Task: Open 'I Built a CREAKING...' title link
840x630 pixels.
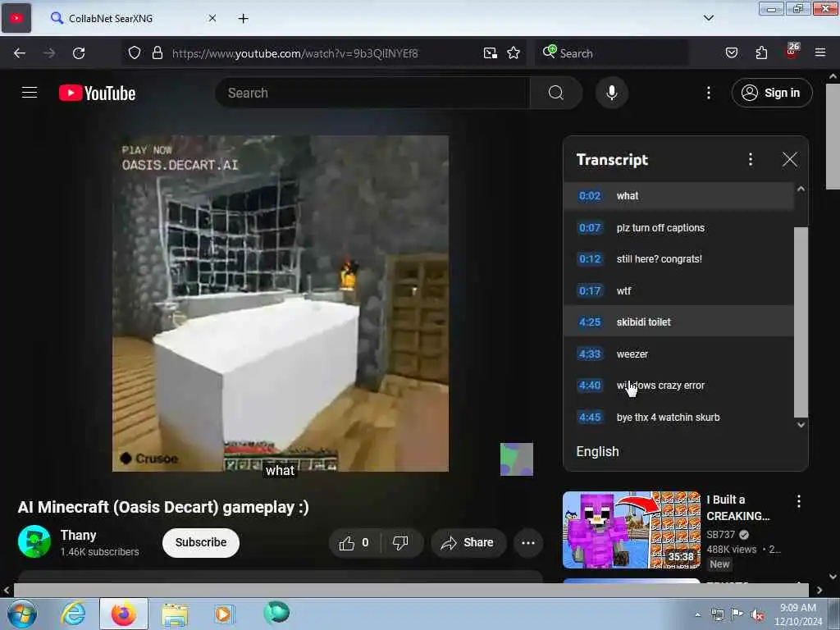Action: click(737, 507)
